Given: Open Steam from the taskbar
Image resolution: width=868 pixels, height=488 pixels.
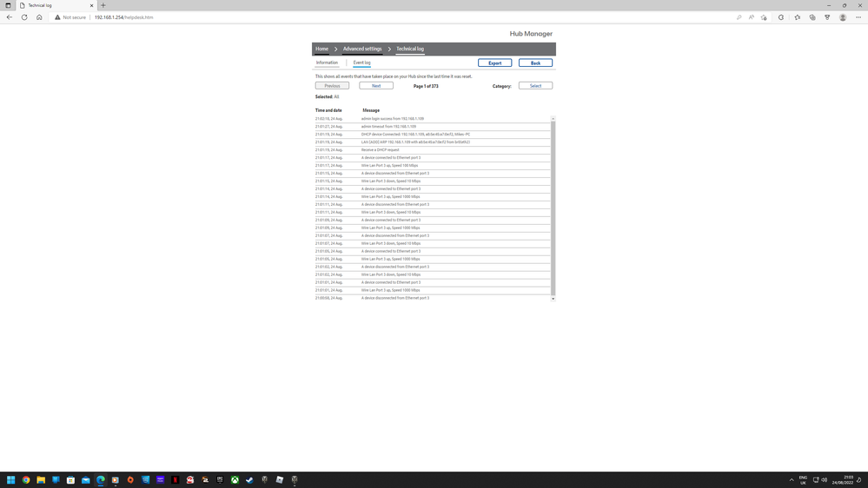Looking at the screenshot, I should coord(249,479).
